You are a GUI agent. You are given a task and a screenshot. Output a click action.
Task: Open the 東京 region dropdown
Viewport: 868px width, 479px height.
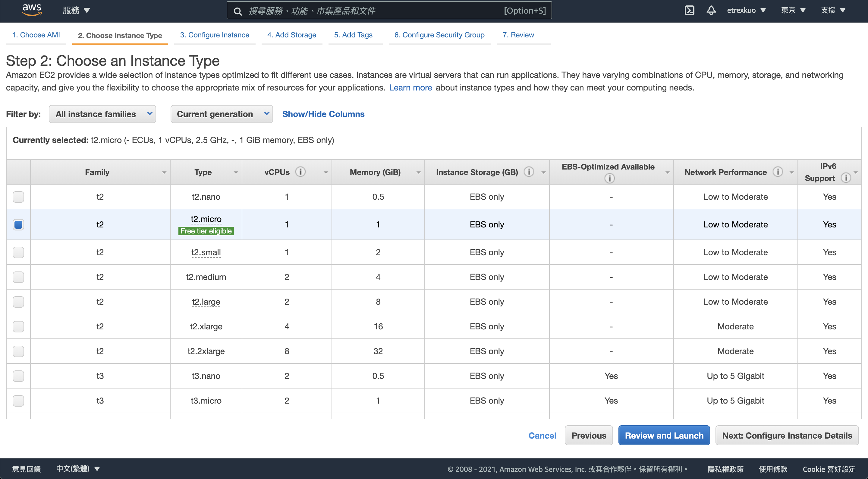point(793,11)
